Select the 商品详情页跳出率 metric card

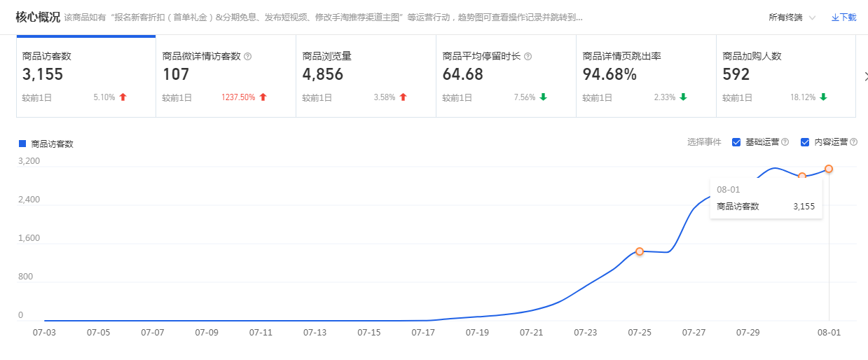[x=646, y=76]
